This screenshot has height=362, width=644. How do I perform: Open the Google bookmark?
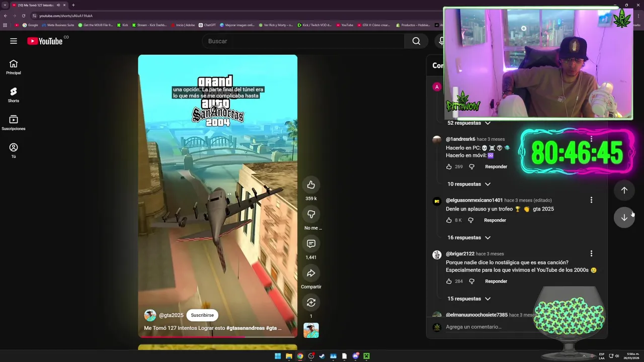pyautogui.click(x=30, y=25)
